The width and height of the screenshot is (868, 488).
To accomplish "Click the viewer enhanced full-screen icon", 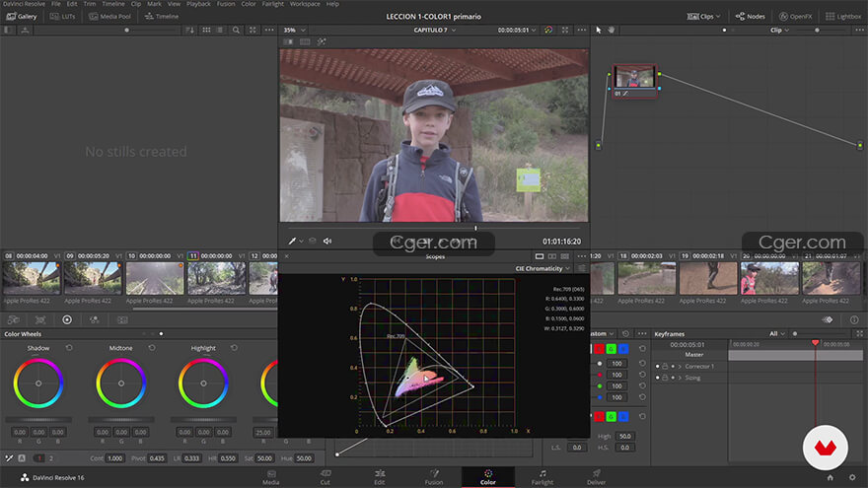I will click(565, 30).
